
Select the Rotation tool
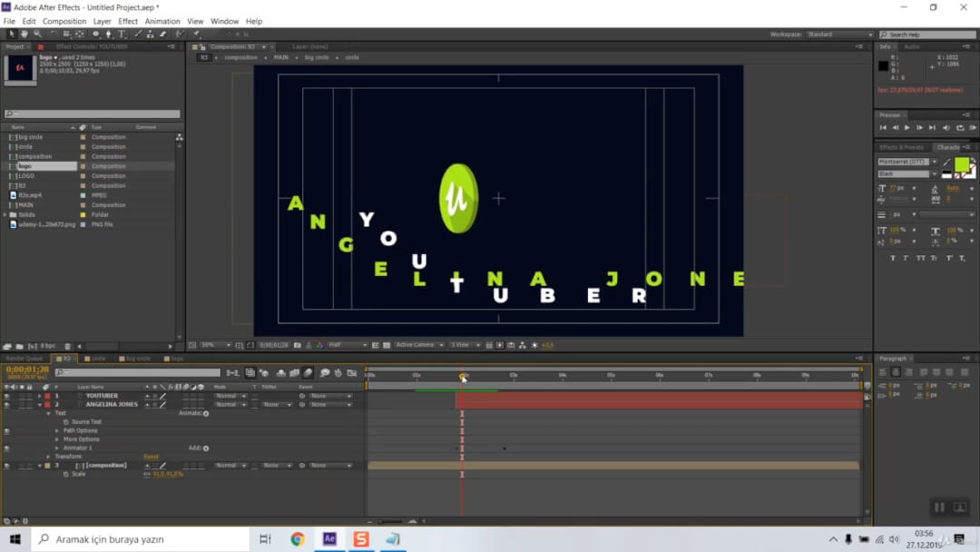pos(54,34)
